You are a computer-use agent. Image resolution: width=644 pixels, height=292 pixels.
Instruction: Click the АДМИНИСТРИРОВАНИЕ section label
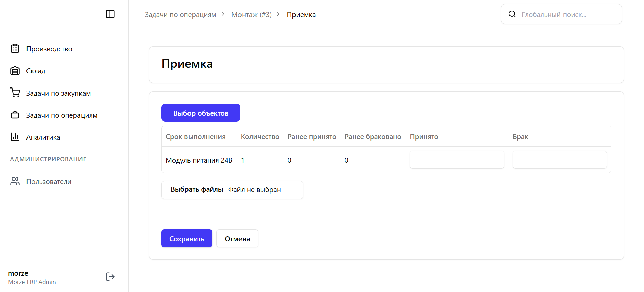coord(48,159)
